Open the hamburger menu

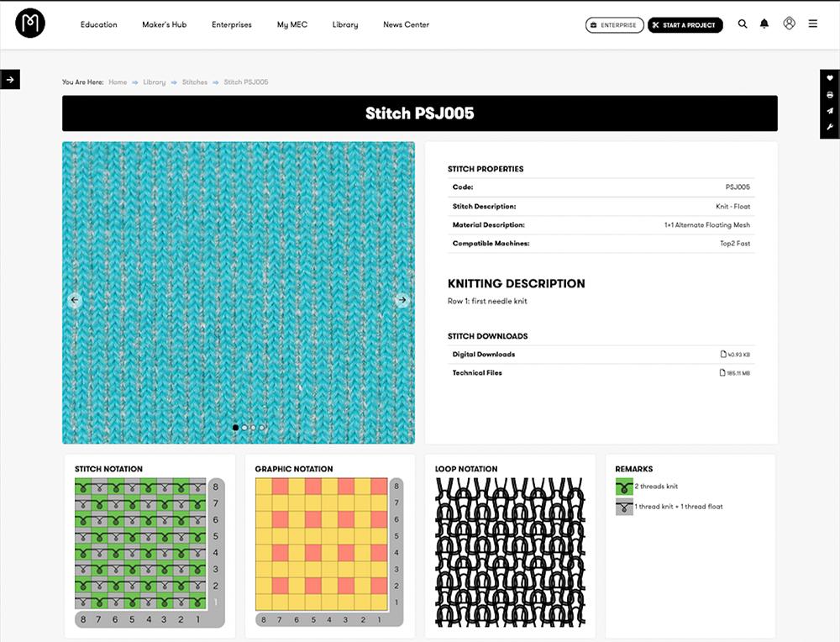click(x=813, y=24)
